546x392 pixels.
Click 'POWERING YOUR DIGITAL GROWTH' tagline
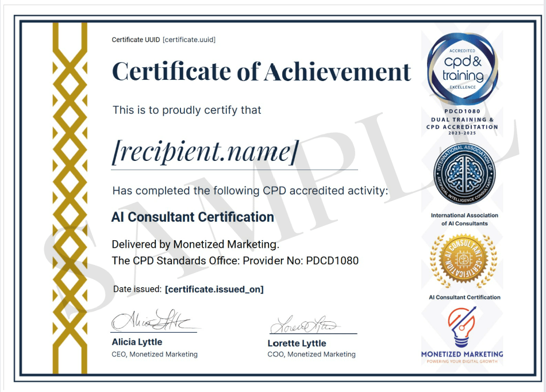(x=462, y=362)
